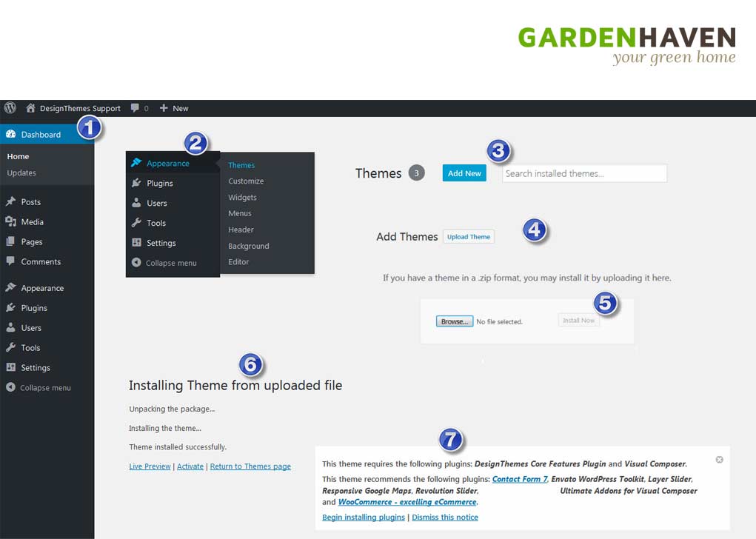This screenshot has width=756, height=539.
Task: Click the Users person icon in left sidebar
Action: coord(10,327)
